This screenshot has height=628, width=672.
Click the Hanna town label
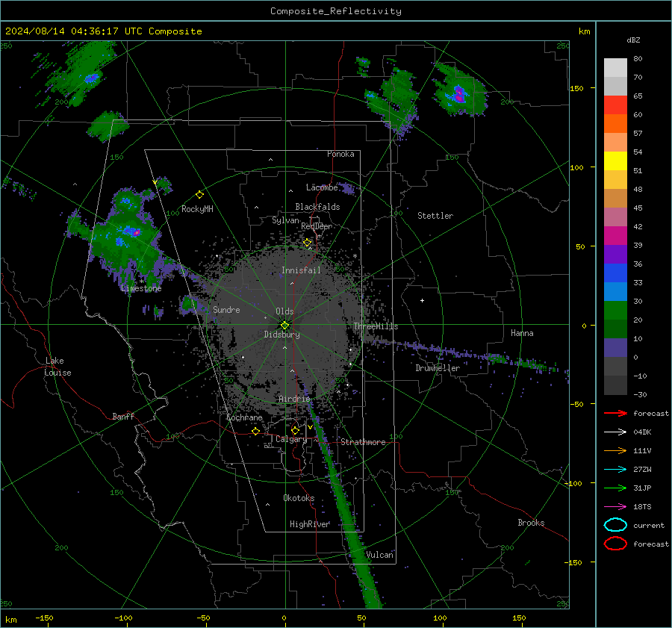(x=522, y=333)
